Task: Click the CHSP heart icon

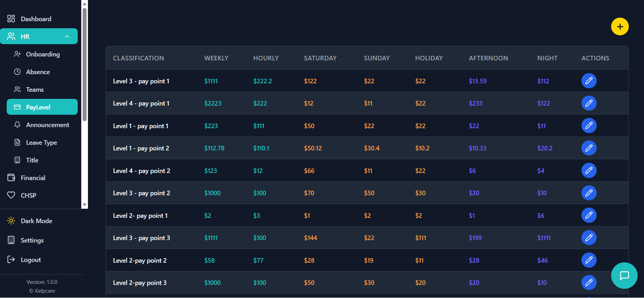Action: 11,195
